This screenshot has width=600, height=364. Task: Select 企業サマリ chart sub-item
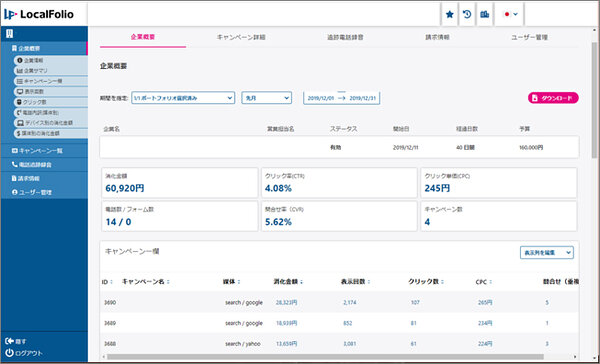click(51, 71)
